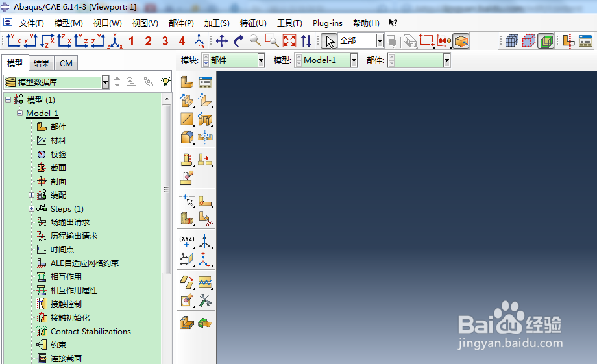Collapse the Model-1 tree node
The width and height of the screenshot is (597, 364).
coord(20,113)
